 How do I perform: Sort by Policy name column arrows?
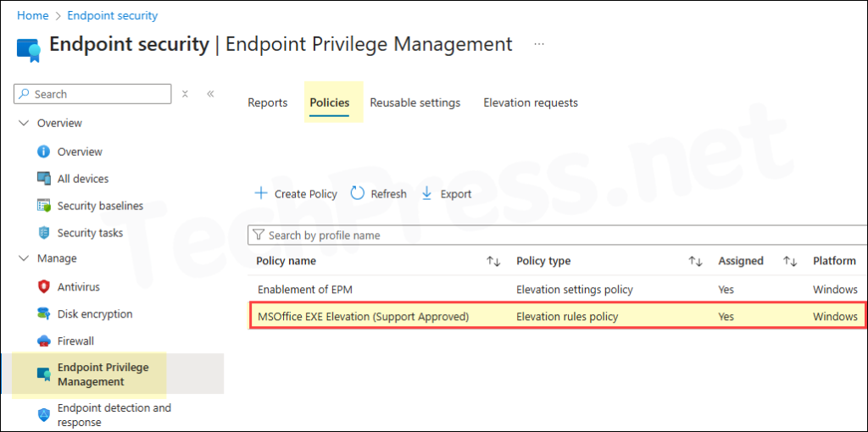[x=493, y=261]
